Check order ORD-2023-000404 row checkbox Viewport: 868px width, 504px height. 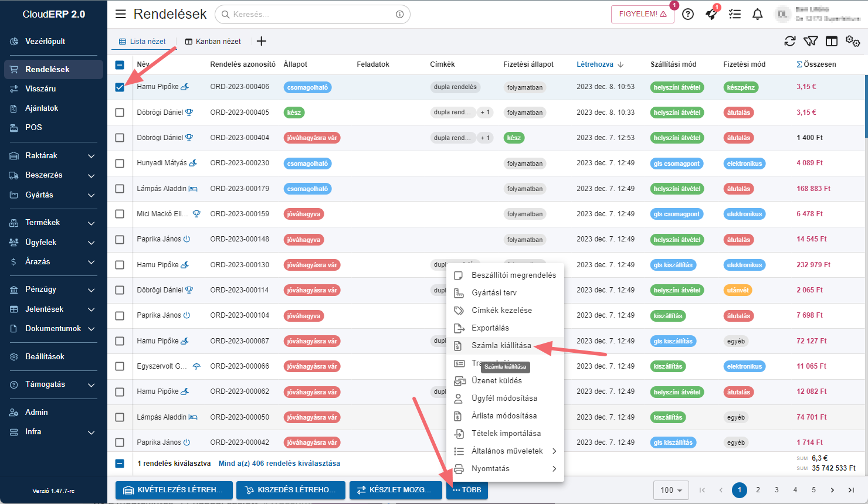pyautogui.click(x=120, y=138)
